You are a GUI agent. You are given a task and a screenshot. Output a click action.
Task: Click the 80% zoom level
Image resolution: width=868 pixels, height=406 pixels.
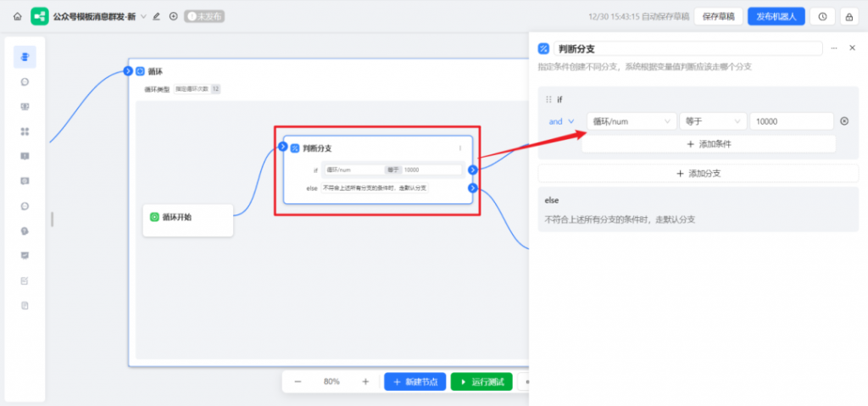[331, 381]
